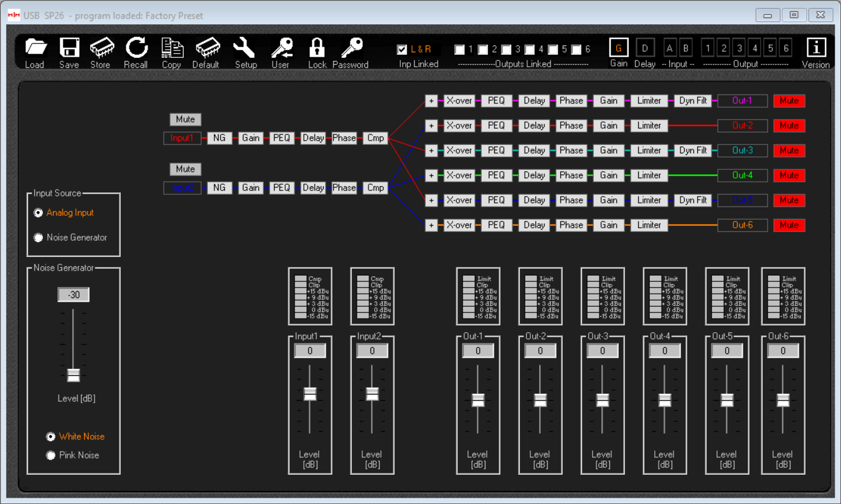This screenshot has width=841, height=504.
Task: Click the Noise Generator level value field
Action: (x=73, y=295)
